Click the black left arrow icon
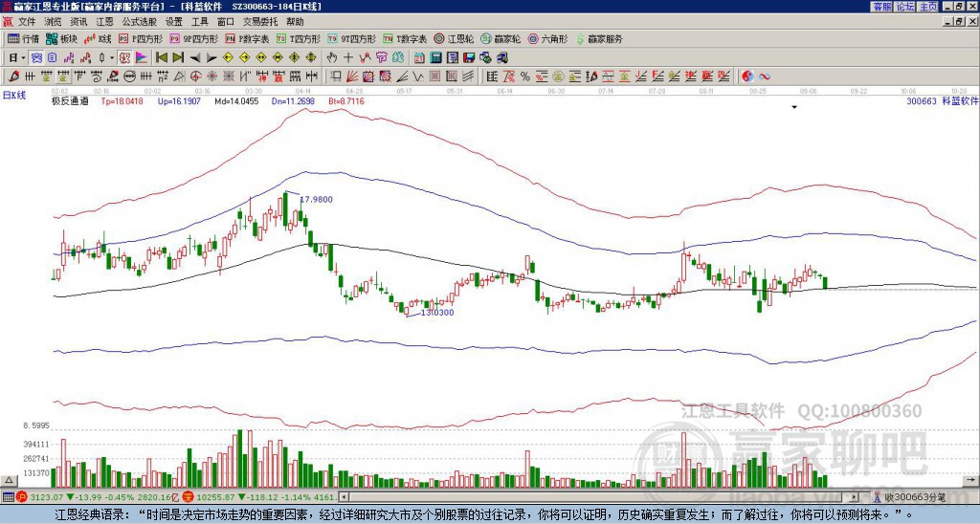 195,58
